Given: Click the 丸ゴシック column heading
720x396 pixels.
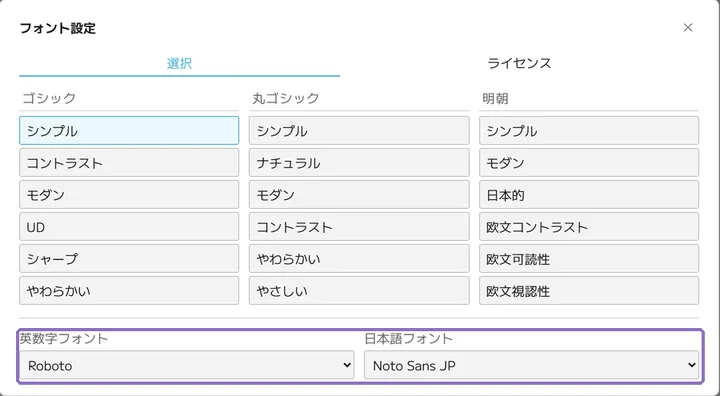Looking at the screenshot, I should [x=285, y=98].
